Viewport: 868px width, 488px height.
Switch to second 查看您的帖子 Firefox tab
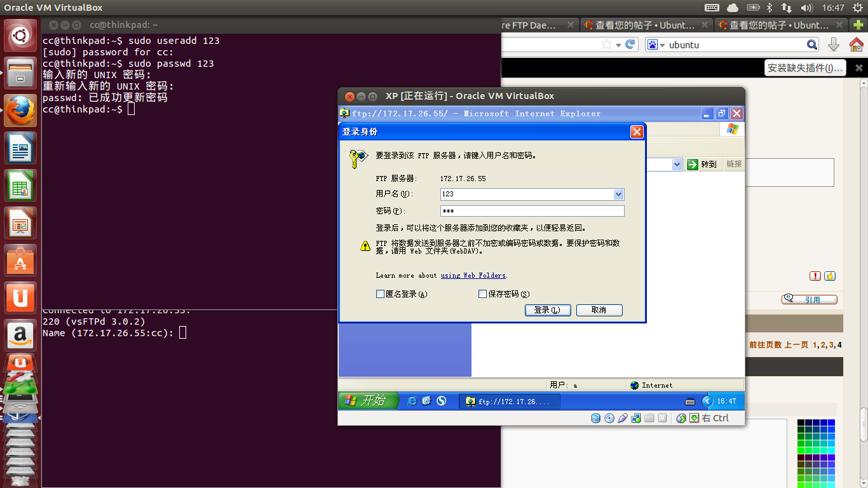tap(781, 25)
